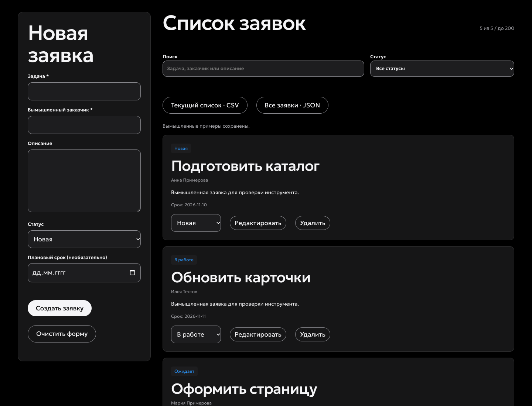The height and width of the screenshot is (406, 532).
Task: Click the Плановый срок date field
Action: pos(84,273)
